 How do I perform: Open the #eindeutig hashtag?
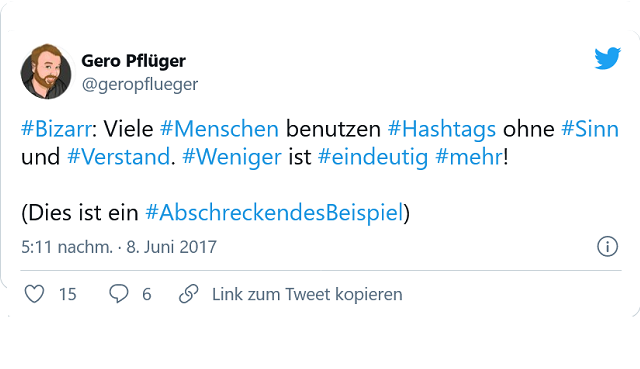click(x=373, y=157)
